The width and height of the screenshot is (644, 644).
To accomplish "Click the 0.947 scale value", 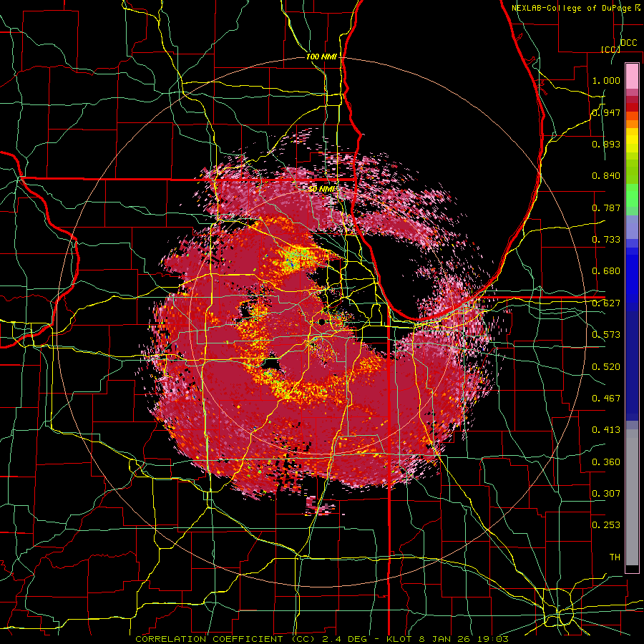I will pos(606,112).
